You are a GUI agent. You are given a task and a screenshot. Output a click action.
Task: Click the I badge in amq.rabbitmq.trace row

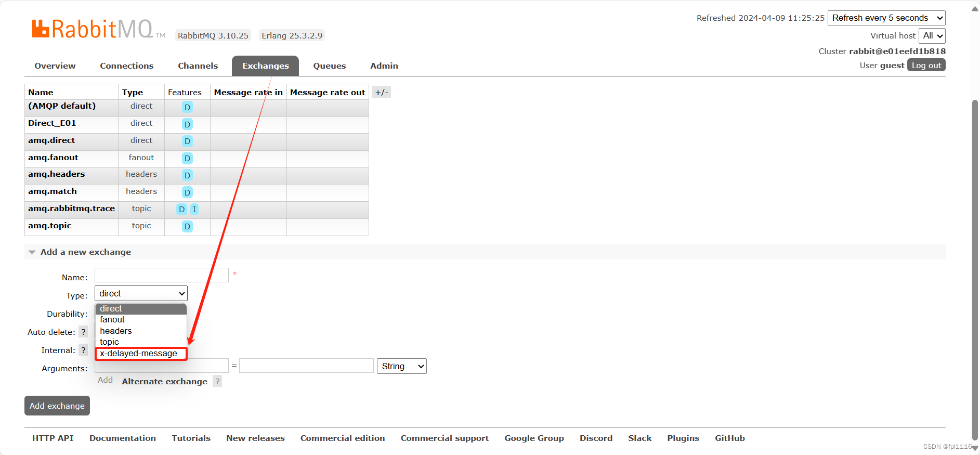pyautogui.click(x=194, y=209)
